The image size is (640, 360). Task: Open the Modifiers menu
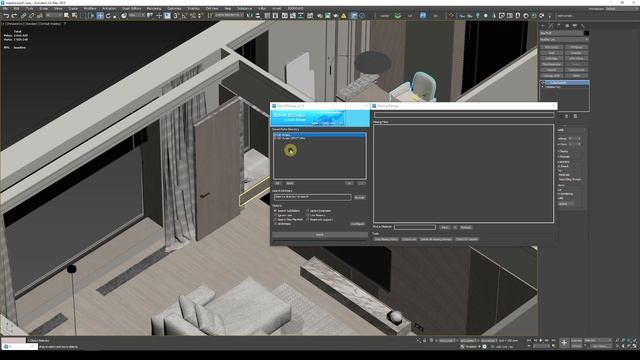pyautogui.click(x=90, y=9)
